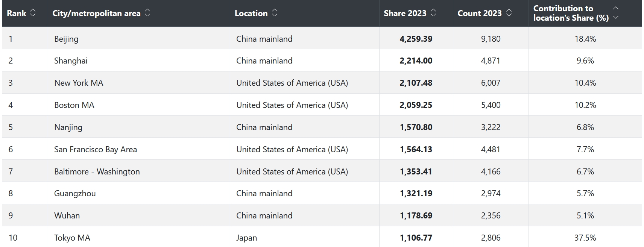The image size is (644, 247).
Task: Select Beijing's 4,259.39 share value
Action: 416,39
